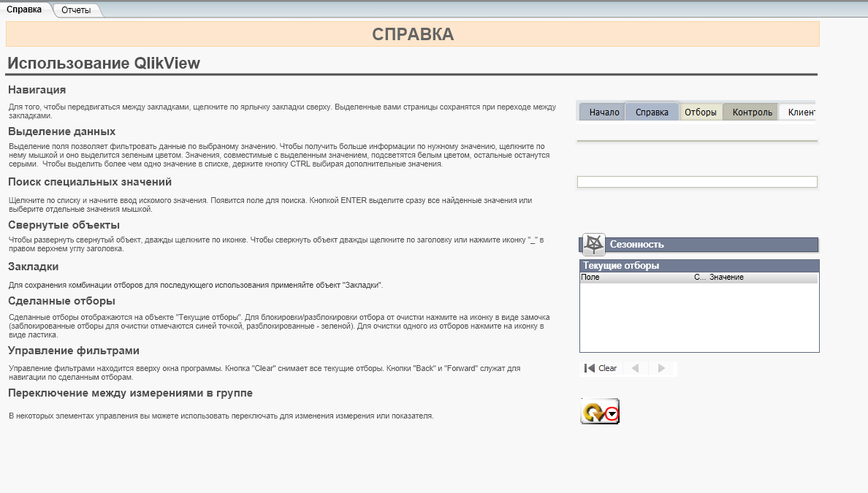The width and height of the screenshot is (868, 493).
Task: Click the Сделанные отборы heading
Action: coord(61,301)
